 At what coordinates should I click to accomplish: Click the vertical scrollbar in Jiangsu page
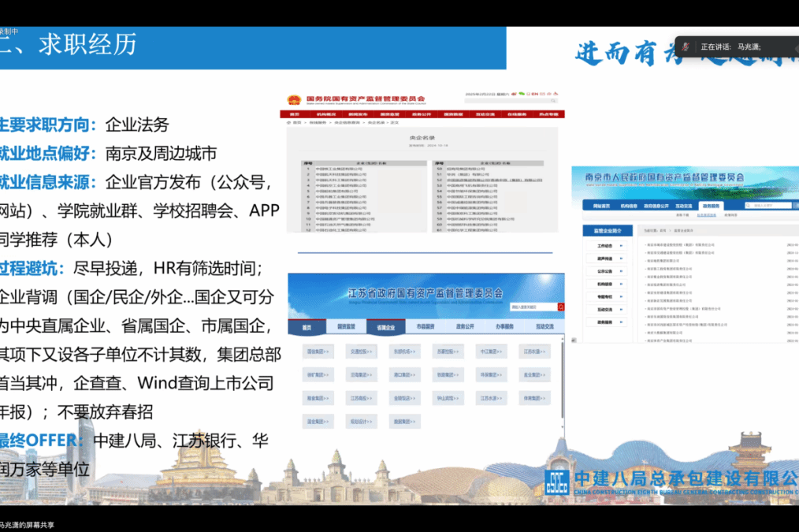[x=562, y=378]
